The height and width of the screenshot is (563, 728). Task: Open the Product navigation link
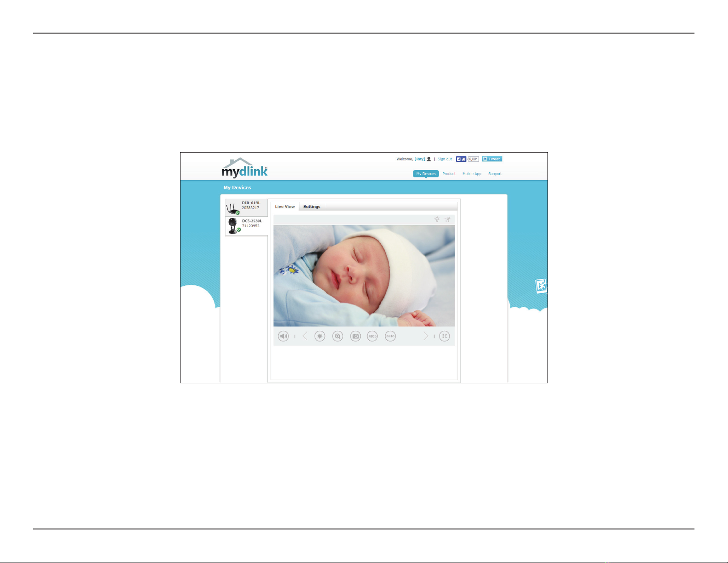(449, 174)
